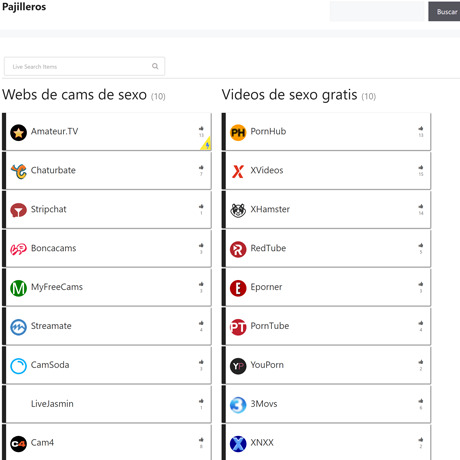Open the PornHub link
The image size is (460, 460).
pos(268,131)
